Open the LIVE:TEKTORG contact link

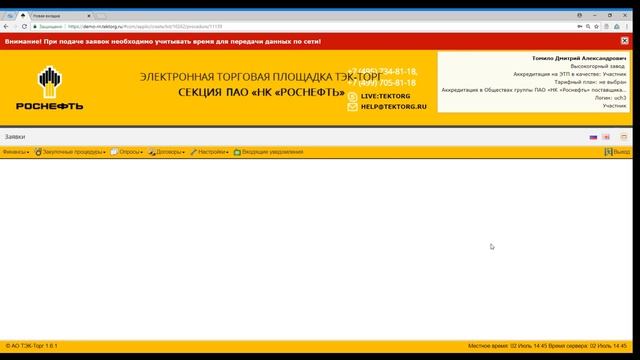385,96
